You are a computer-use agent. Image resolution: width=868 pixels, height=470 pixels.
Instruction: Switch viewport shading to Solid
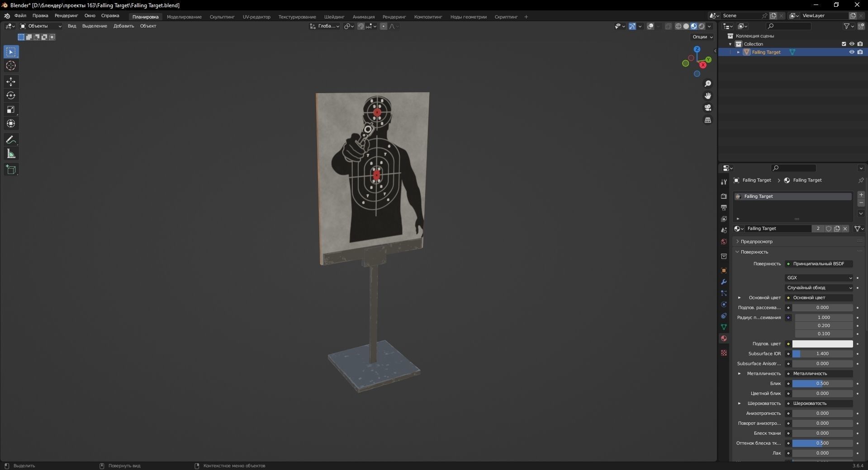pos(686,26)
